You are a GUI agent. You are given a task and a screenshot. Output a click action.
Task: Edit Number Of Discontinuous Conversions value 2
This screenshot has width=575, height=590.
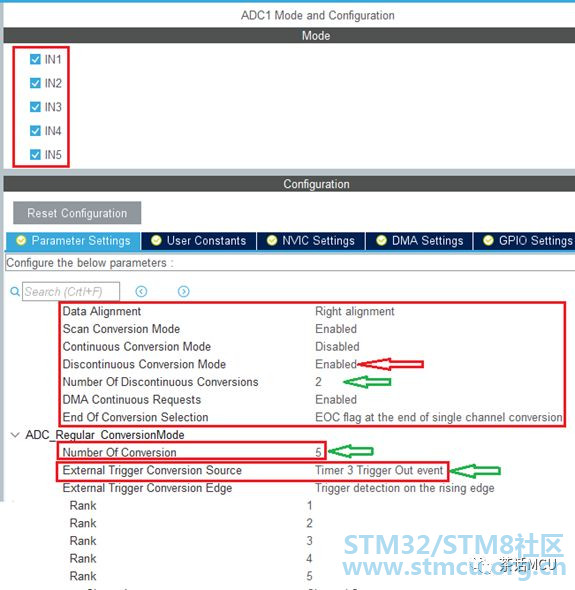318,382
